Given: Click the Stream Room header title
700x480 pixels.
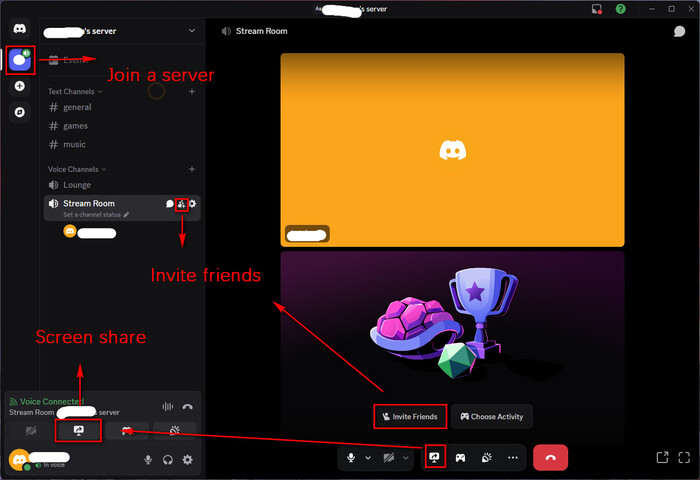Looking at the screenshot, I should 262,31.
